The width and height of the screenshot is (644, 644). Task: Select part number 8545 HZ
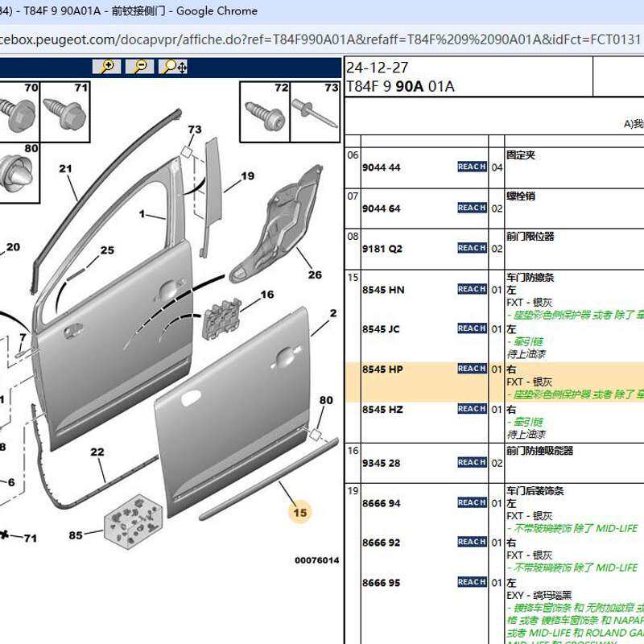click(x=382, y=410)
